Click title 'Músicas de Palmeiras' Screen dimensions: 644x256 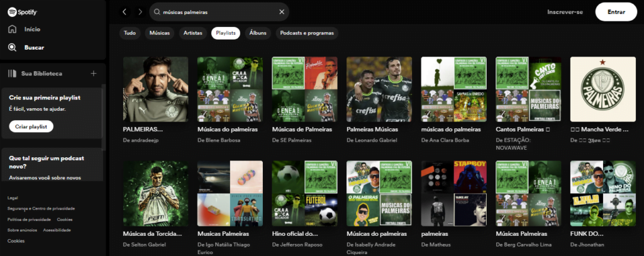pyautogui.click(x=302, y=130)
